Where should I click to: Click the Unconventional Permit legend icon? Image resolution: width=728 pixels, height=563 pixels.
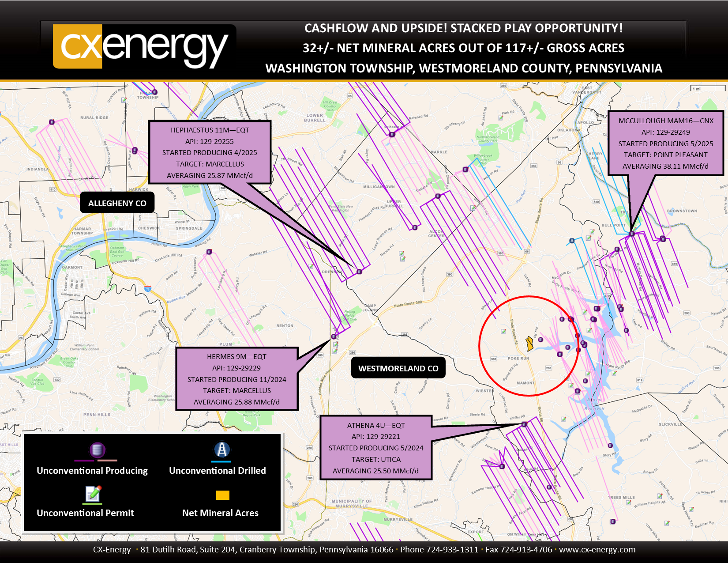coord(93,494)
